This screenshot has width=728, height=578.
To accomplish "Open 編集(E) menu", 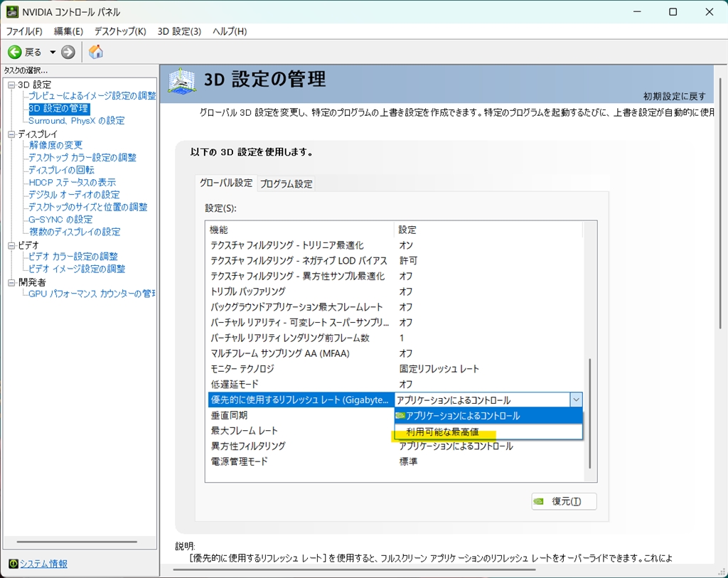I will 68,31.
